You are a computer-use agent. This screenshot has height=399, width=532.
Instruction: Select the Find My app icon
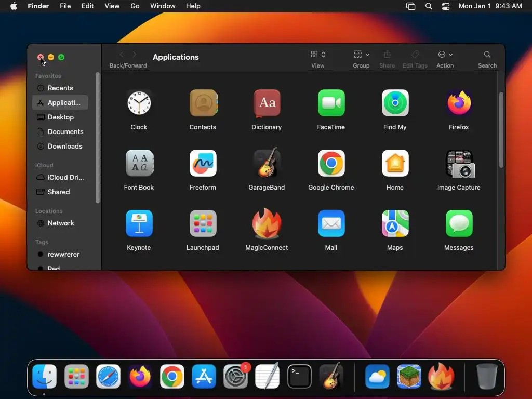click(395, 103)
